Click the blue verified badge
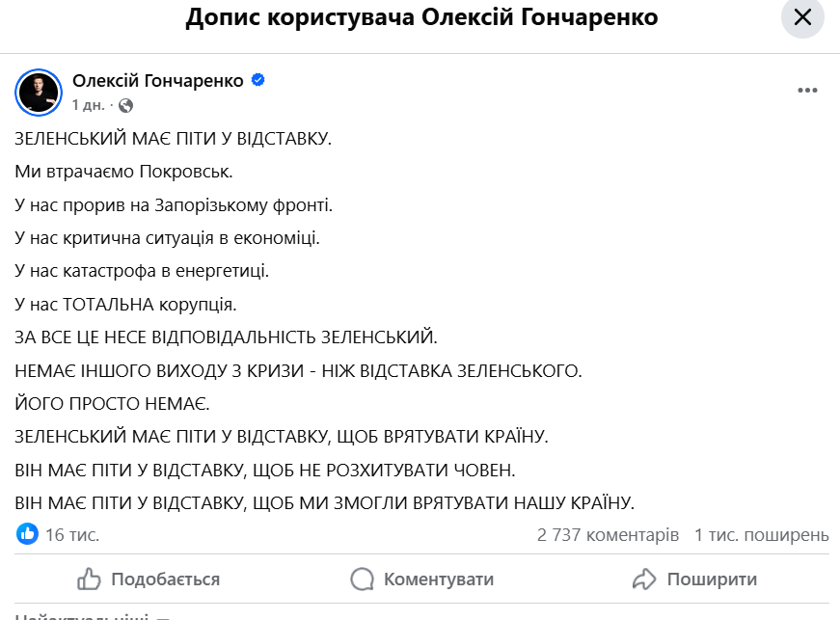 point(258,81)
